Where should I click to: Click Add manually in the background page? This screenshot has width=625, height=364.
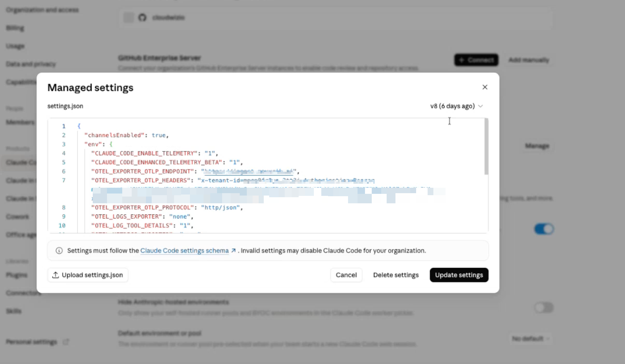pos(529,60)
